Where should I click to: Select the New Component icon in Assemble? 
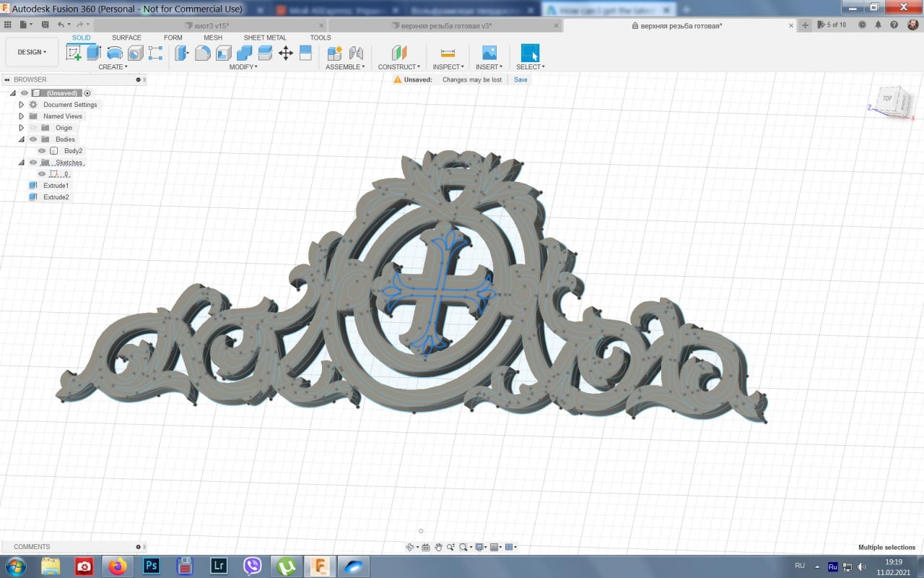[335, 53]
